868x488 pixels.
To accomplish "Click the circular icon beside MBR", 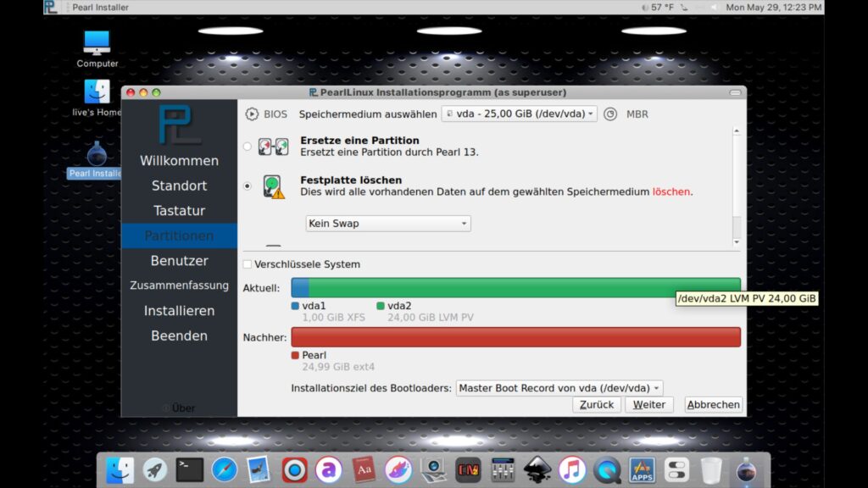I will [610, 114].
